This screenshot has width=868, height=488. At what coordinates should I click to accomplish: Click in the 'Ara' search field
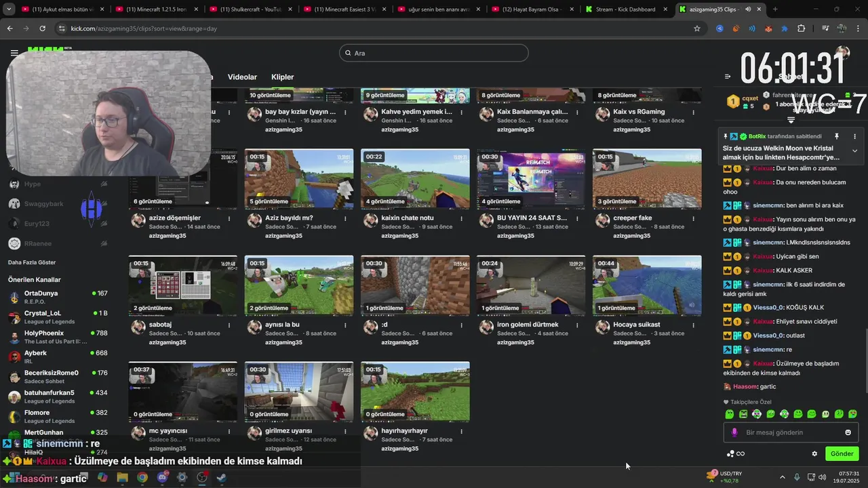[434, 53]
